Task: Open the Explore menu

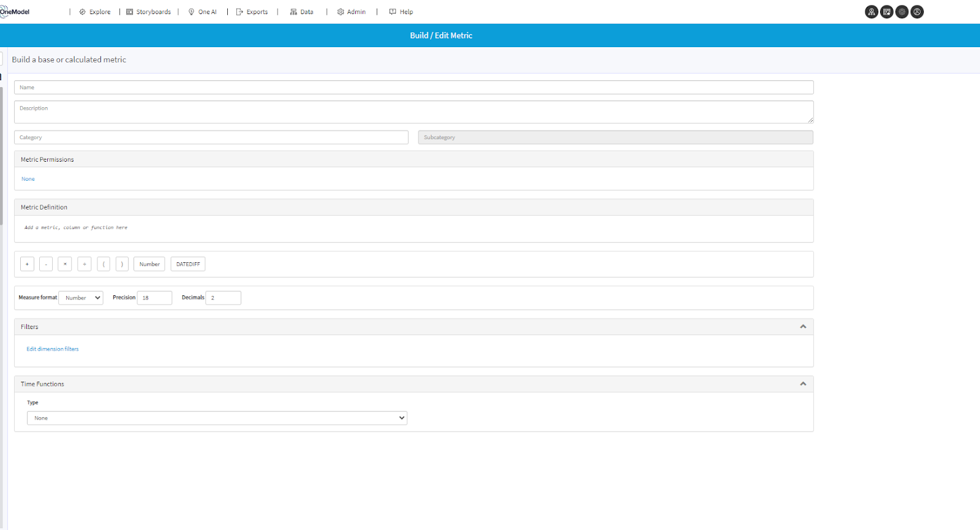Action: tap(95, 12)
